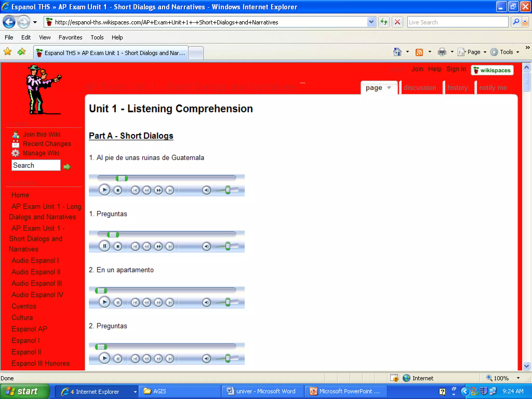Mute the Guatemala dialog audio player

[x=207, y=190]
